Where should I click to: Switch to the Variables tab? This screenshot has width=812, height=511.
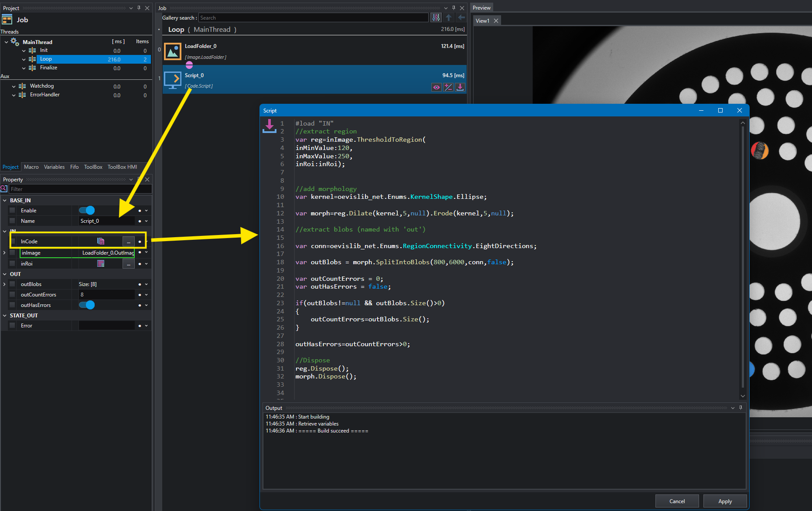(x=54, y=167)
